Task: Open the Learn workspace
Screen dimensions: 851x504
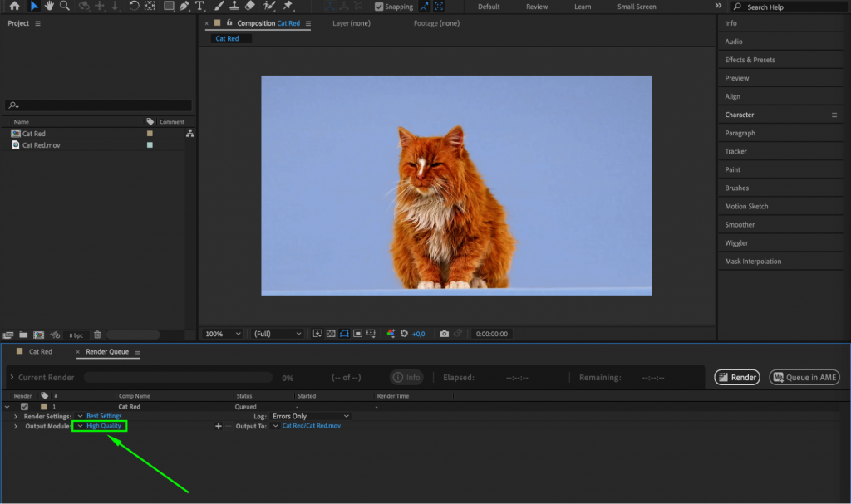Action: click(583, 6)
